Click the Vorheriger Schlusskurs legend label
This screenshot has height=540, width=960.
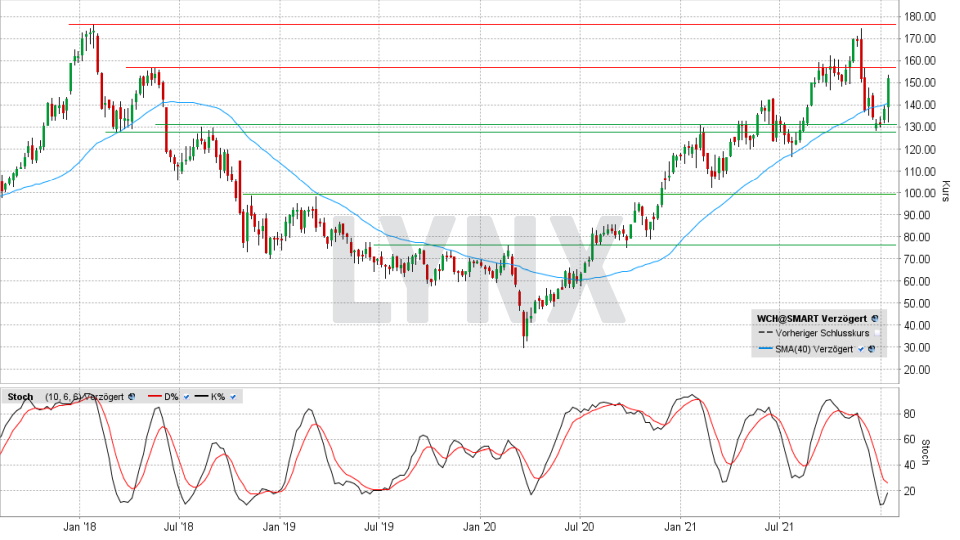click(x=822, y=333)
